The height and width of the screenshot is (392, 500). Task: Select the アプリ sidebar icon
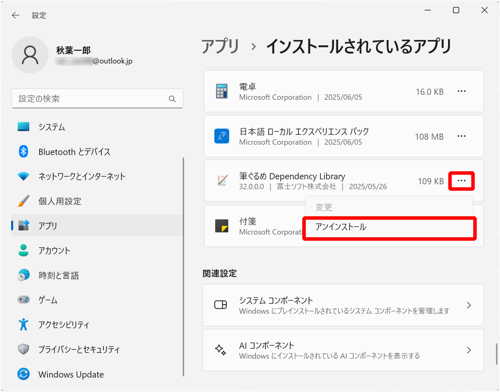point(23,226)
